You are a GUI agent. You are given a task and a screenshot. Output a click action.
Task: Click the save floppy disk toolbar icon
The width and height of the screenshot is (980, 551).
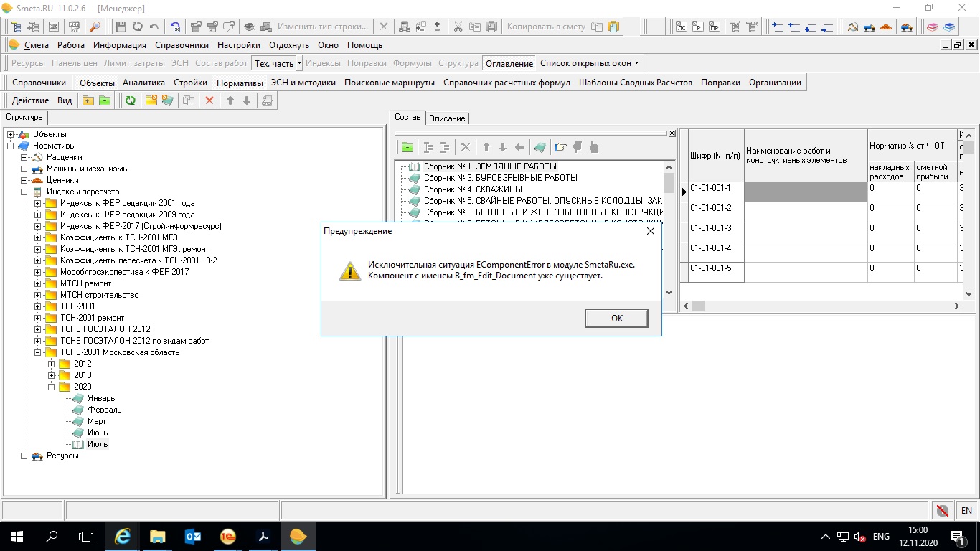[121, 27]
